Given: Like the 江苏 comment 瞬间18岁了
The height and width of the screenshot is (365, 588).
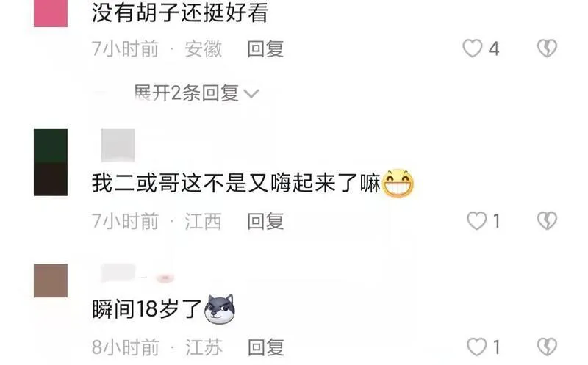Looking at the screenshot, I should pyautogui.click(x=476, y=347).
